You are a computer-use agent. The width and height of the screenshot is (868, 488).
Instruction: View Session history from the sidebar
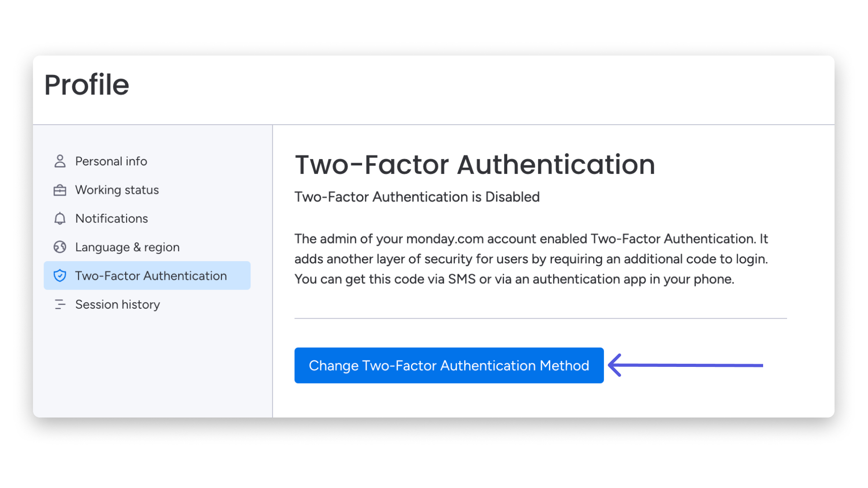coord(118,305)
